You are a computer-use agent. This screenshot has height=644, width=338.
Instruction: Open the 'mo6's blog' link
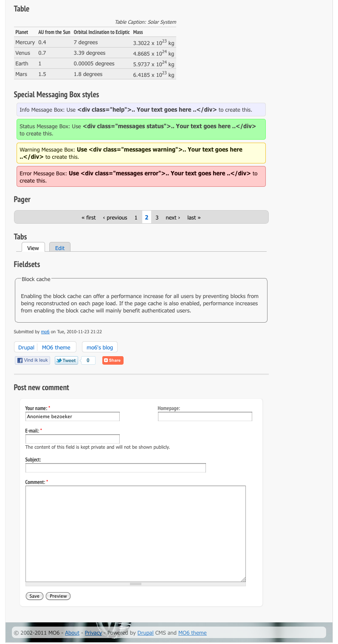100,347
